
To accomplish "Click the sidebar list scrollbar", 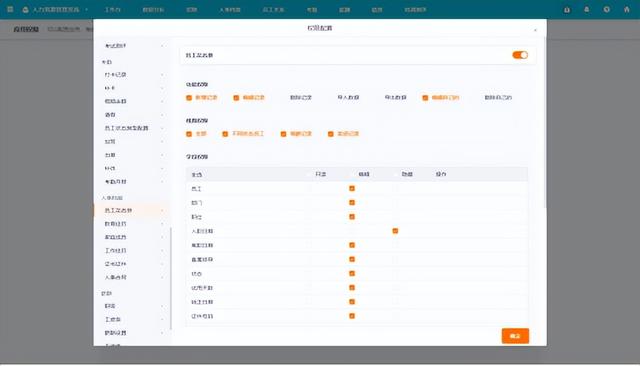I will pos(171,278).
